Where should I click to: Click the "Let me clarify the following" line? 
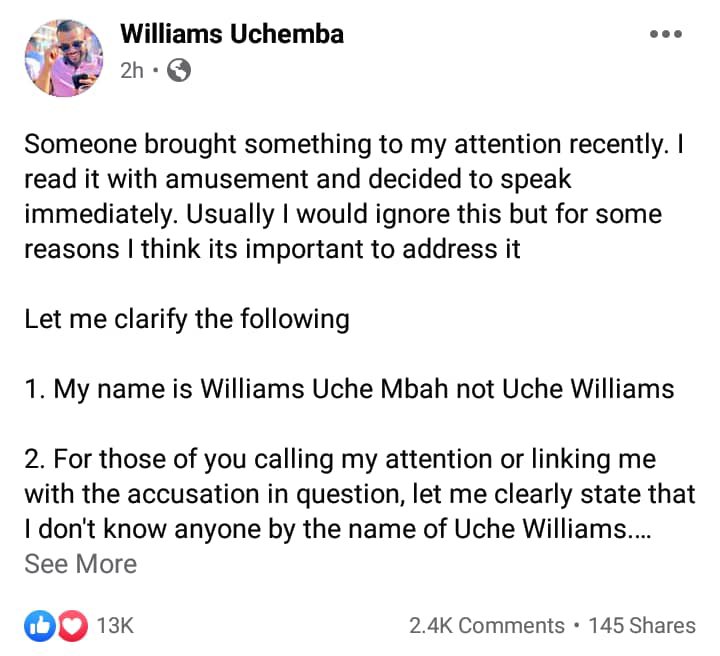click(x=187, y=320)
